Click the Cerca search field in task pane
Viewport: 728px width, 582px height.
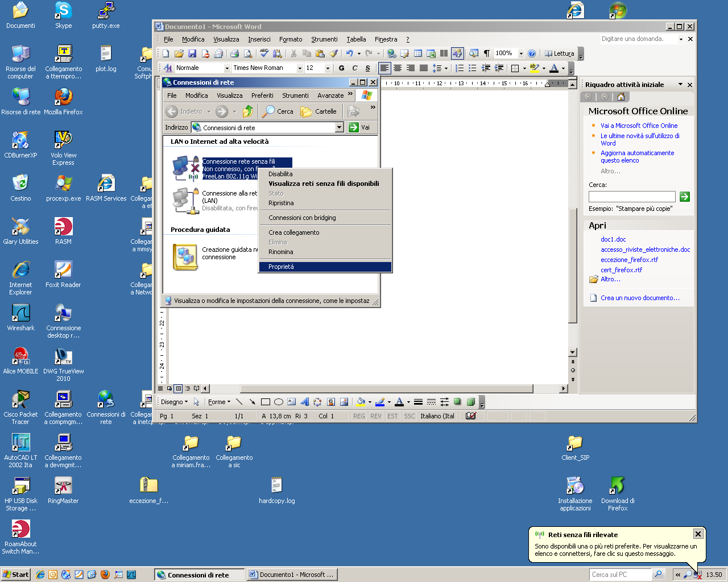(x=632, y=197)
